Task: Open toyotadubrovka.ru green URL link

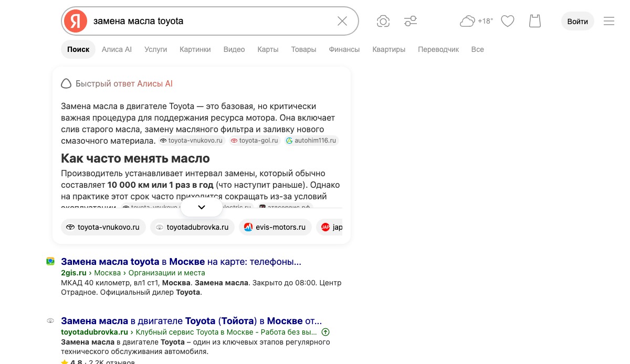Action: click(94, 332)
